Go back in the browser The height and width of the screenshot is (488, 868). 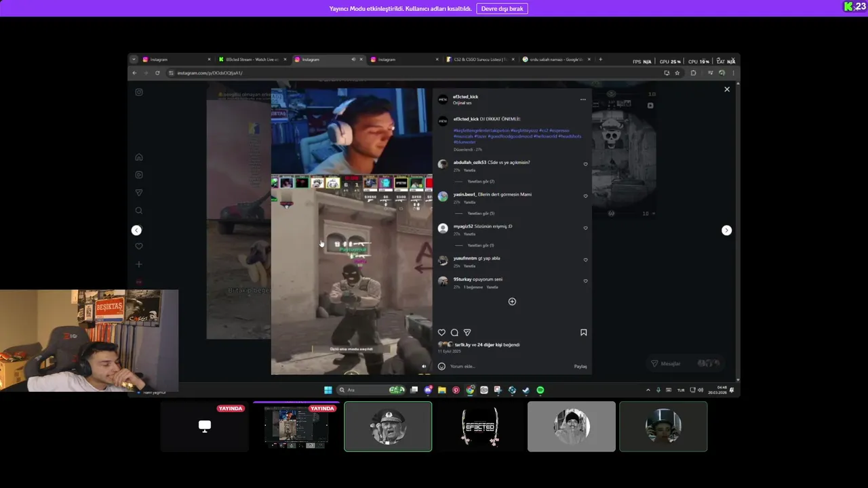pyautogui.click(x=134, y=73)
